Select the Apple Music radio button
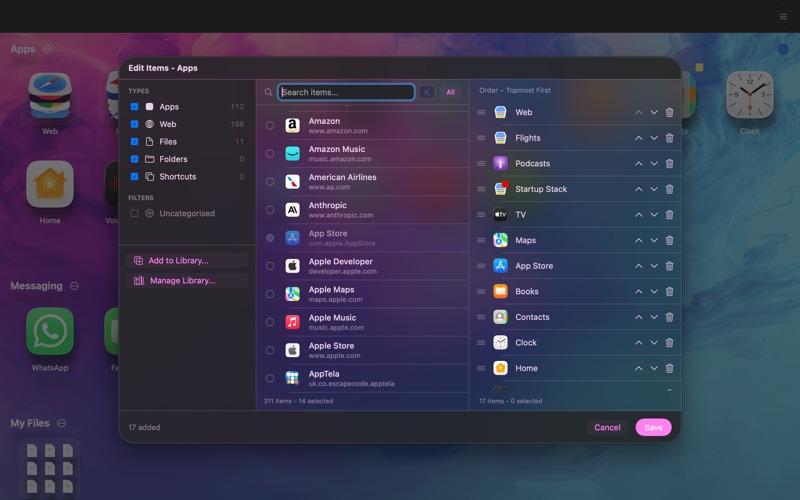The width and height of the screenshot is (800, 500). click(x=270, y=322)
